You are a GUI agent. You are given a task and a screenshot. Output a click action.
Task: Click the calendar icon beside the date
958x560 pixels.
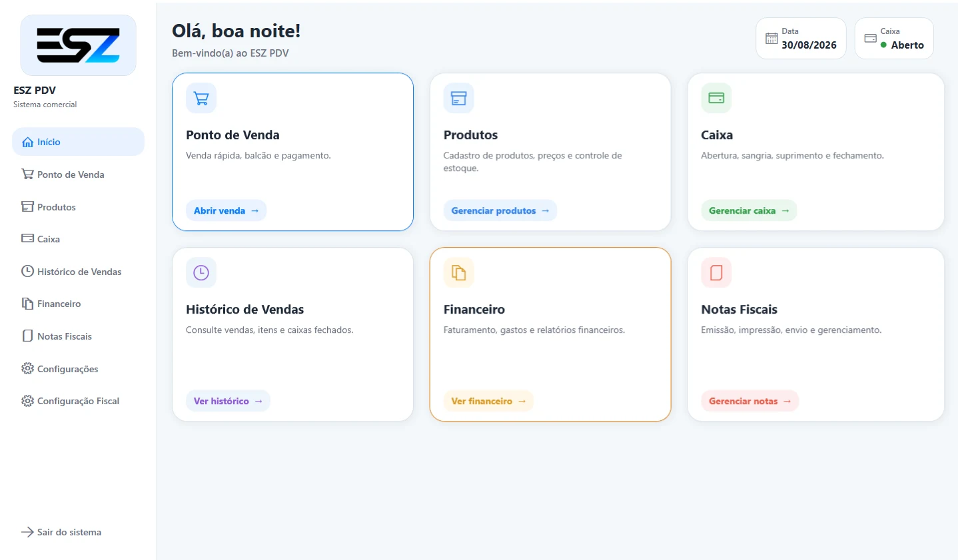(771, 39)
